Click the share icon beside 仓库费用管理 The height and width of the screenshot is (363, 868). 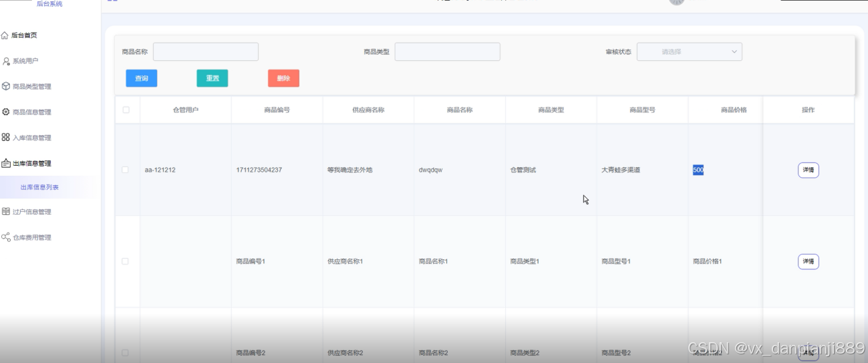pos(5,237)
